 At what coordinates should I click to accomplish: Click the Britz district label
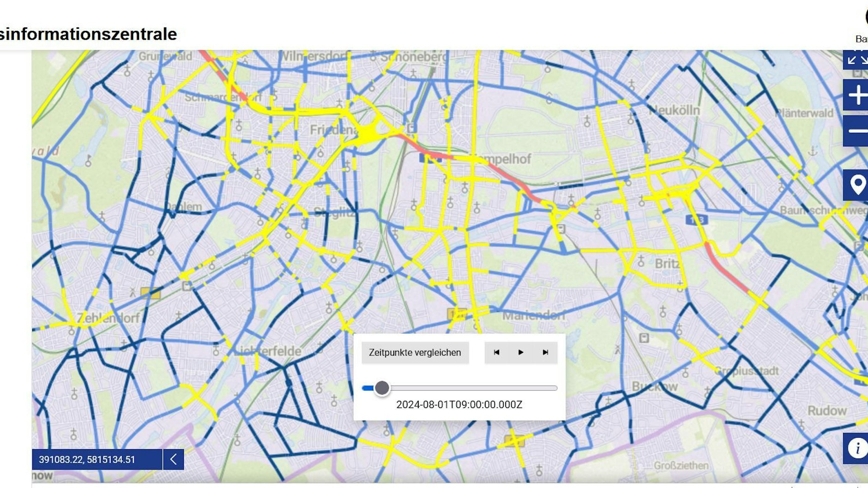(x=667, y=264)
